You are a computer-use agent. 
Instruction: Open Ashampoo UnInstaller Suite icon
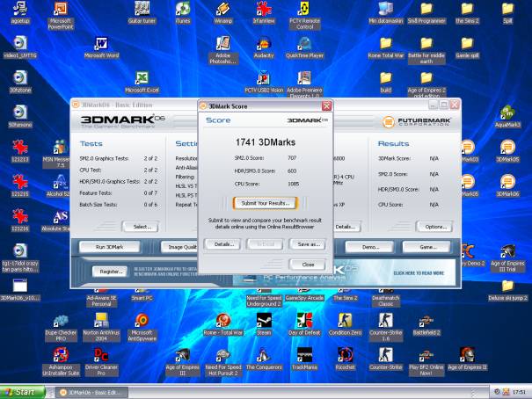[x=61, y=362]
